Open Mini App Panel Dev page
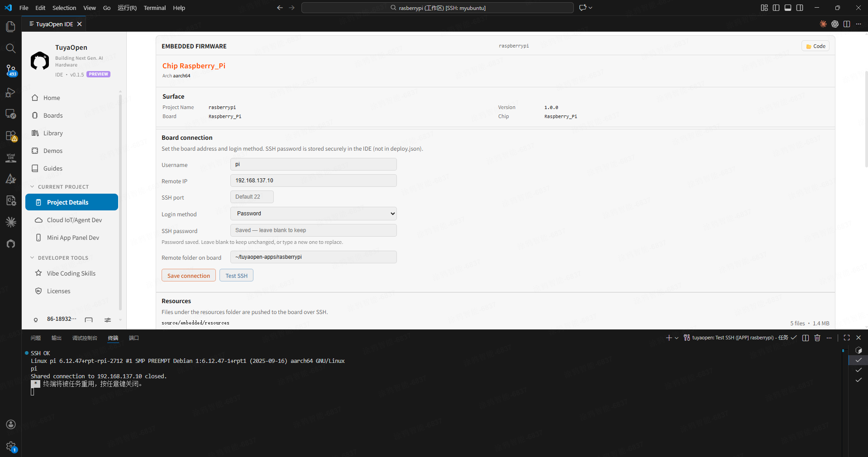The width and height of the screenshot is (868, 457). pos(72,238)
